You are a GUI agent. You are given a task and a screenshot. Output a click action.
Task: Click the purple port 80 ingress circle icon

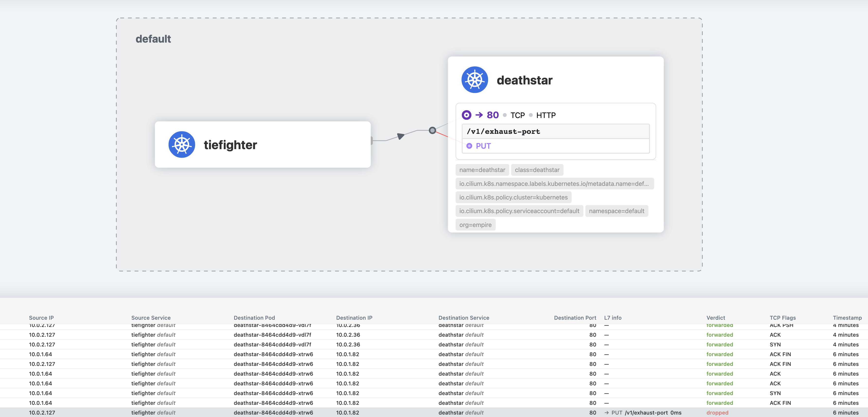(x=466, y=115)
